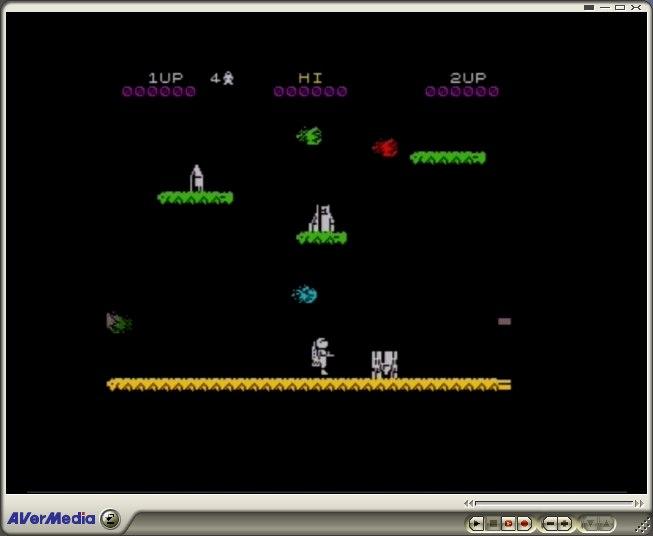Click the 1UP score label
Image resolution: width=653 pixels, height=536 pixels.
pyautogui.click(x=166, y=78)
